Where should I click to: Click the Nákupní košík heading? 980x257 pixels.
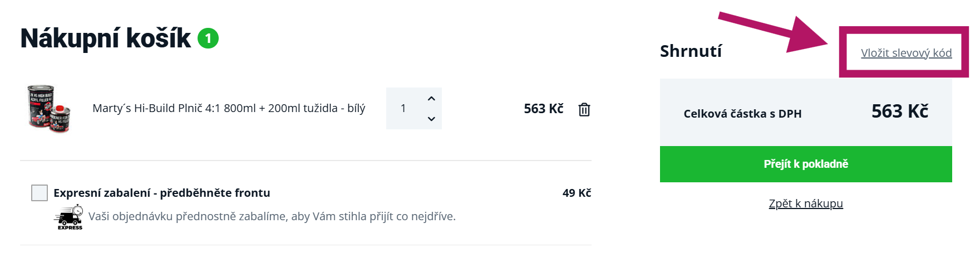[106, 38]
